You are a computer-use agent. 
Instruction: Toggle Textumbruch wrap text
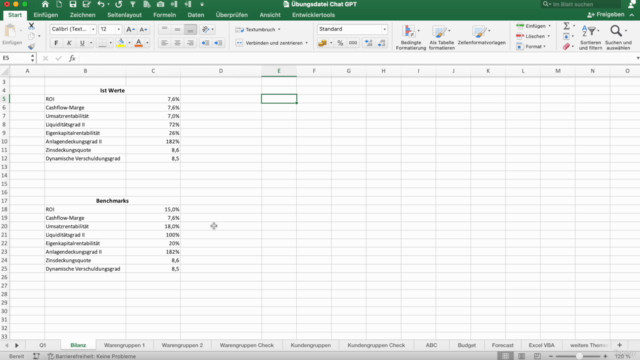coord(257,29)
